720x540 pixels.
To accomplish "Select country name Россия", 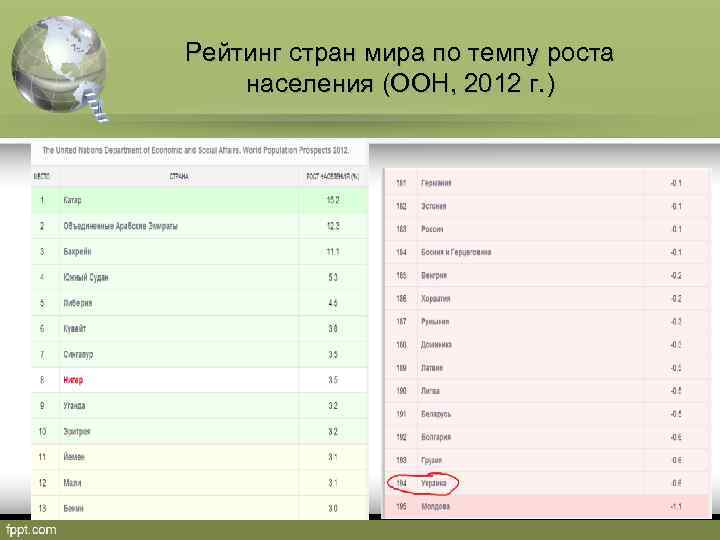I will click(x=432, y=229).
